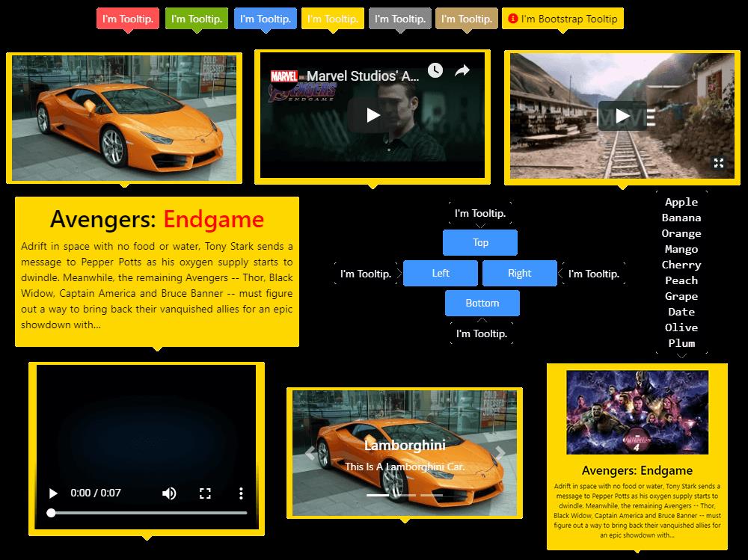Click the blue Bottom button
Viewport: 748px width, 560px height.
point(482,303)
